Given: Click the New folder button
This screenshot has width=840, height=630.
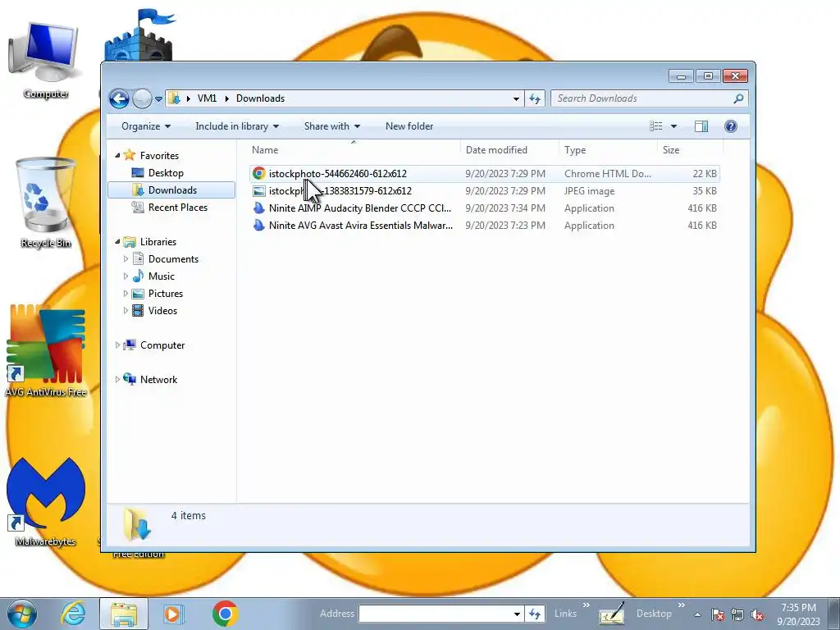Looking at the screenshot, I should (409, 126).
